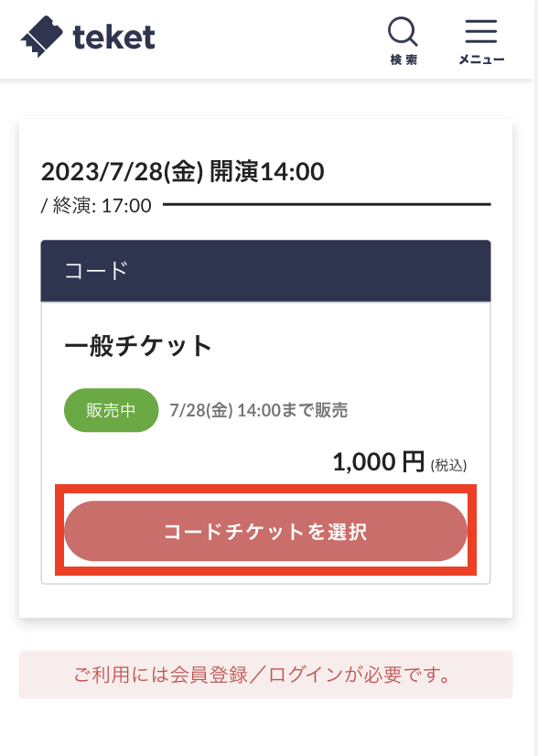Click the (税込) tax-included label
Viewport: 538px width, 756px height.
click(448, 465)
